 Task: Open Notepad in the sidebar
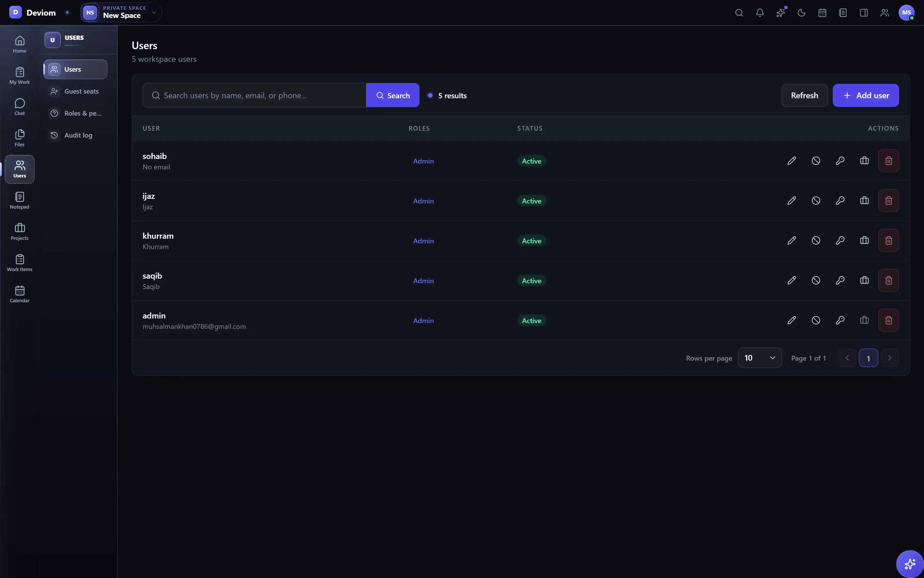point(19,201)
